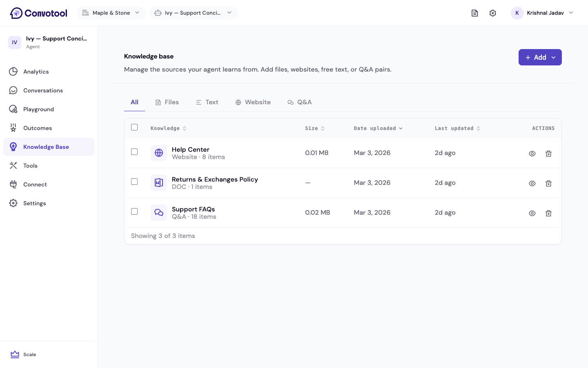The width and height of the screenshot is (588, 368).
Task: View the Support FAQs source with eye icon
Action: [x=532, y=213]
